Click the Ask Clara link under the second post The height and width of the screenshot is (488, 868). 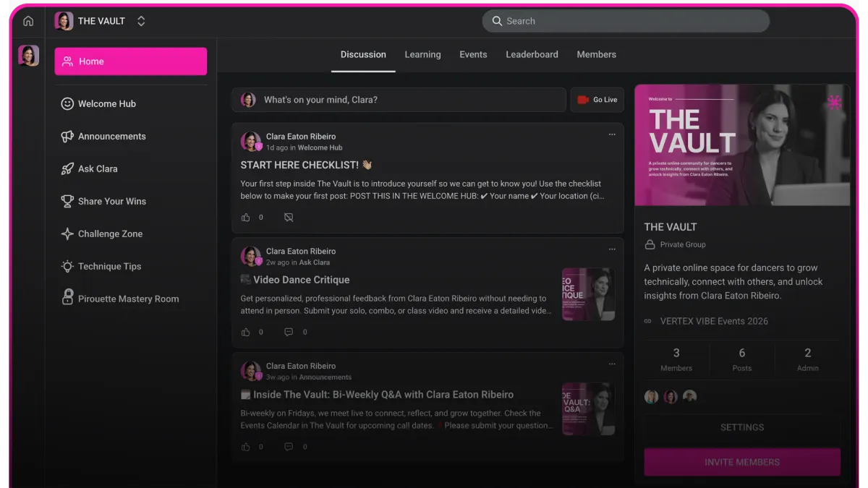[315, 262]
